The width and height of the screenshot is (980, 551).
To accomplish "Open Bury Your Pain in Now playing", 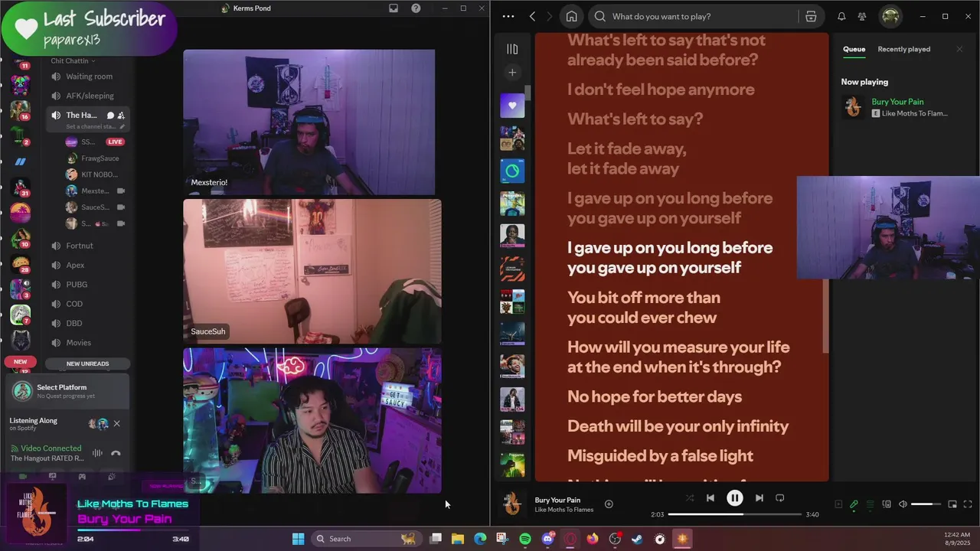I will click(897, 102).
